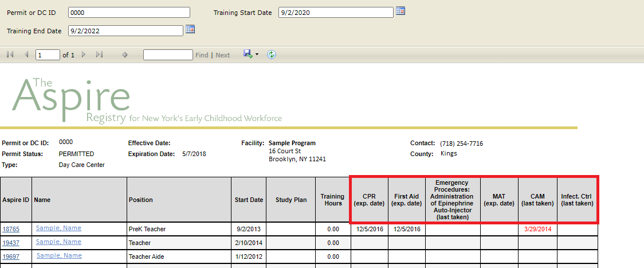Image resolution: width=644 pixels, height=268 pixels.
Task: Focus the Permit or DC ID field
Action: [x=128, y=13]
